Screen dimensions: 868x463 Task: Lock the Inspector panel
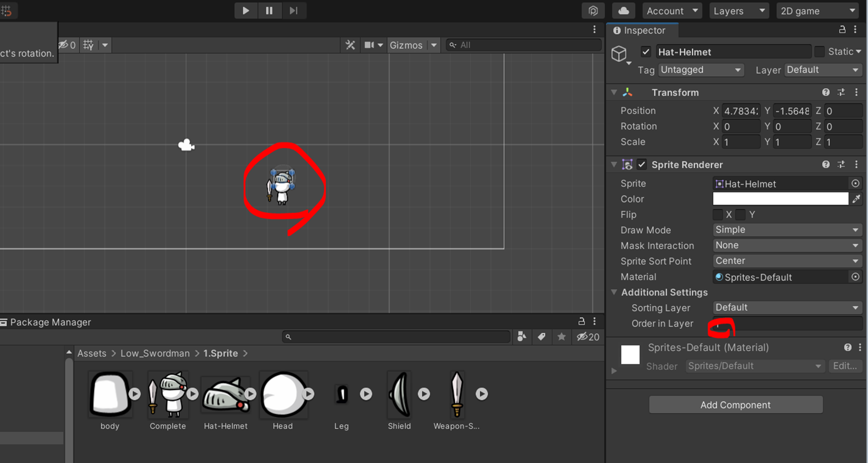842,30
